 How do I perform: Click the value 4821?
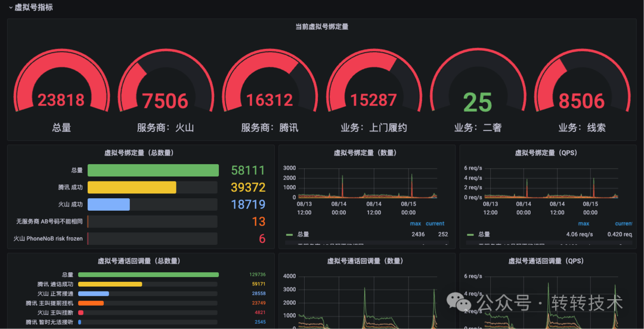coord(260,312)
